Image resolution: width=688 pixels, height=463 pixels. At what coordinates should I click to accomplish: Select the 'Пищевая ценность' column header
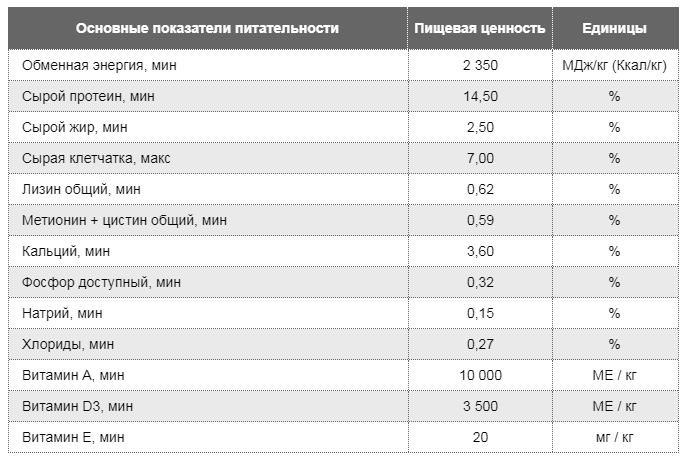tap(480, 29)
